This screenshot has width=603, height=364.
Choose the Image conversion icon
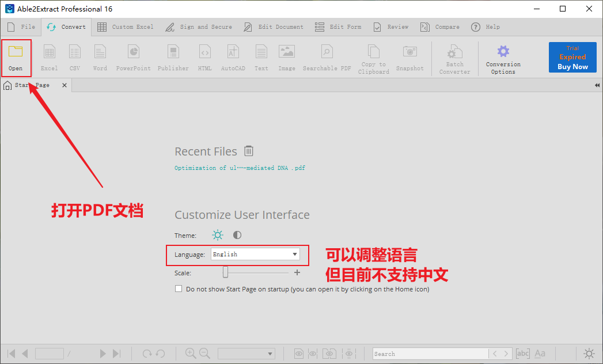pyautogui.click(x=287, y=52)
